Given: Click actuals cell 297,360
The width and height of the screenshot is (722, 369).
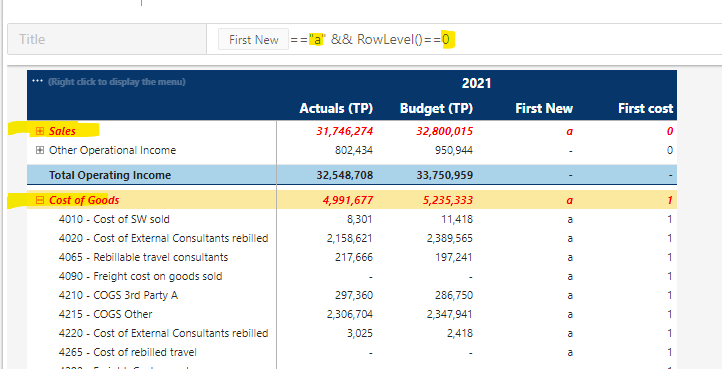Looking at the screenshot, I should [354, 295].
